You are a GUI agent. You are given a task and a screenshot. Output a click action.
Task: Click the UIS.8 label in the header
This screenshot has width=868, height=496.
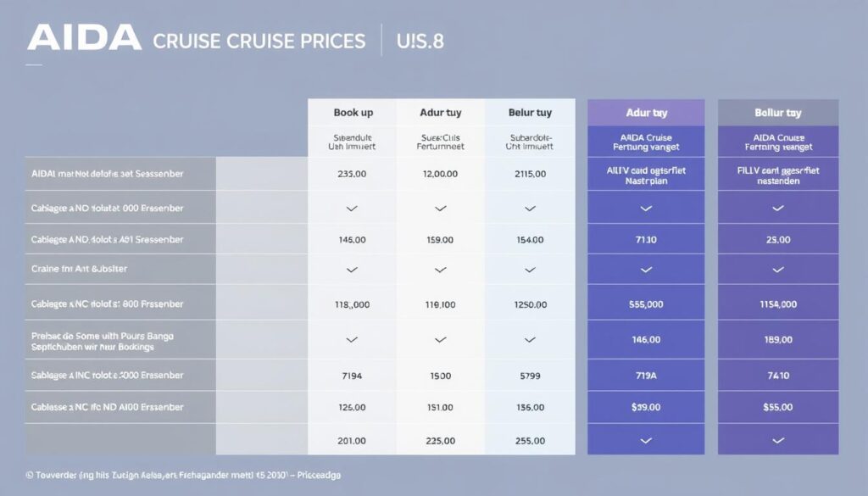coord(420,41)
